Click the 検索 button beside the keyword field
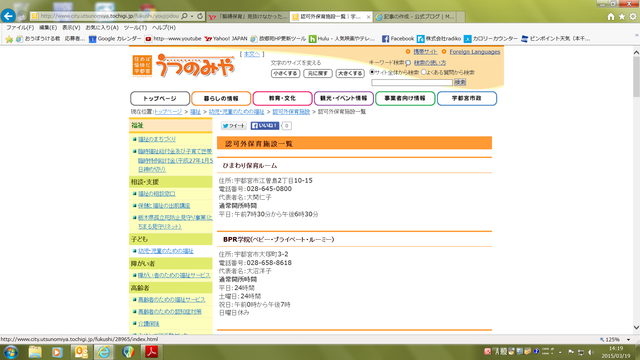Screen dimensions: 640x360 [460, 82]
